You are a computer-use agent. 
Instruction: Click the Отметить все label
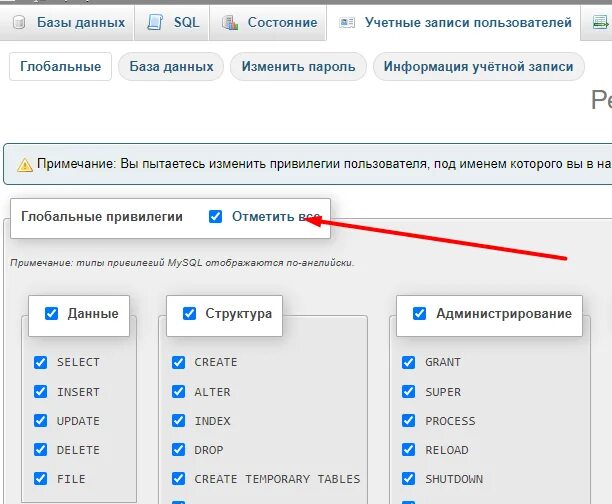276,216
